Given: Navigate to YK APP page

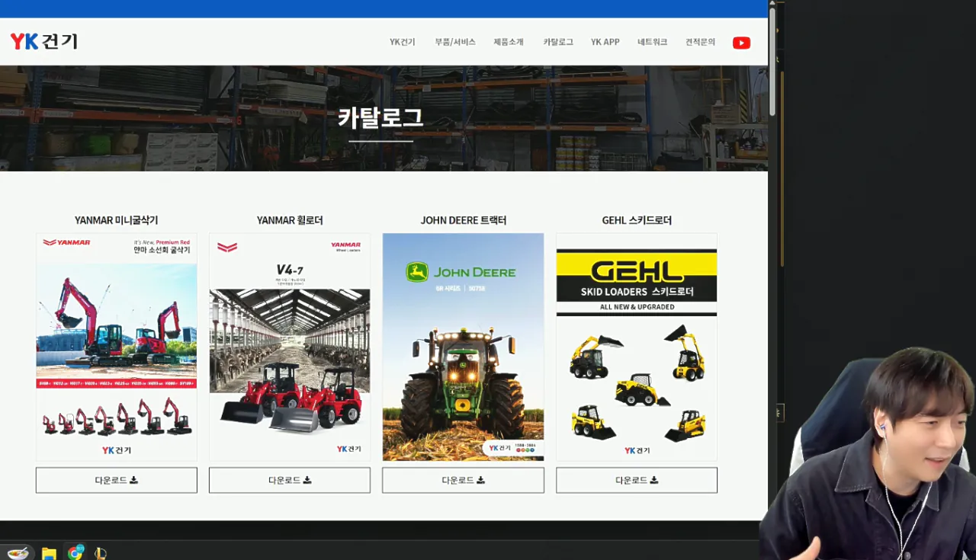Looking at the screenshot, I should pos(605,42).
